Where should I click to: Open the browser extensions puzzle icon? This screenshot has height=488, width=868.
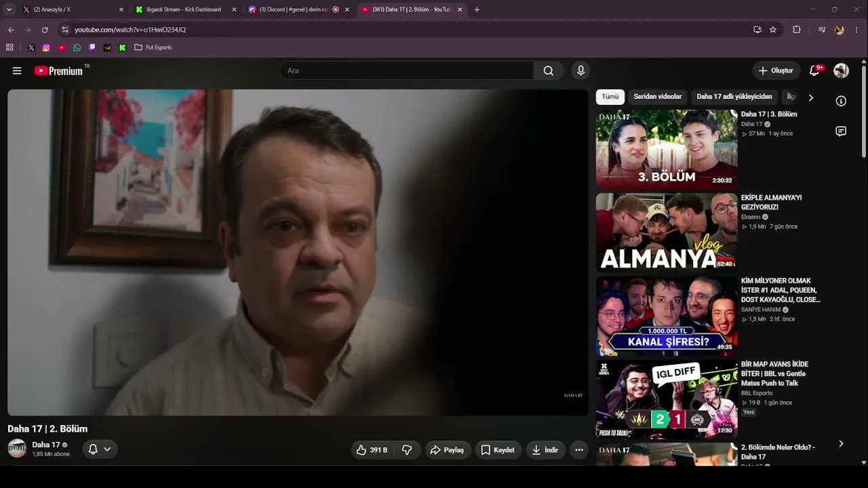pyautogui.click(x=797, y=30)
